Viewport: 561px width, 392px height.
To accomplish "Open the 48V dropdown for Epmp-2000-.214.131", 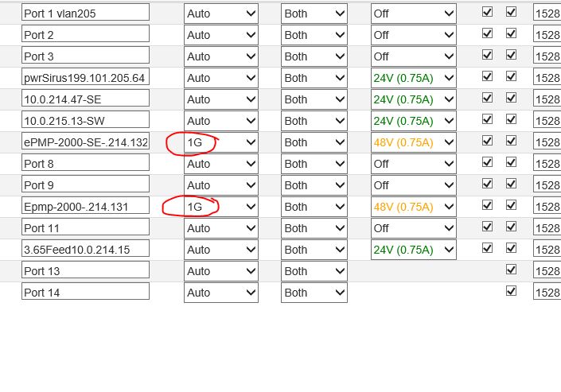I will (x=413, y=207).
